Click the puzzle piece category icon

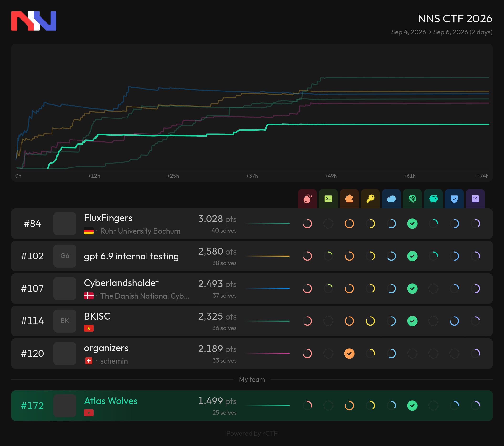pos(349,199)
